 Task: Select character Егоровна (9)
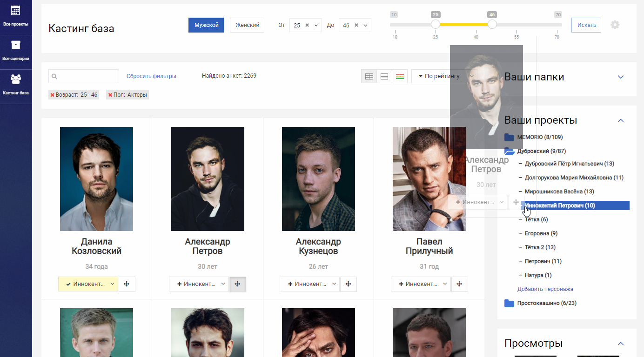(541, 233)
